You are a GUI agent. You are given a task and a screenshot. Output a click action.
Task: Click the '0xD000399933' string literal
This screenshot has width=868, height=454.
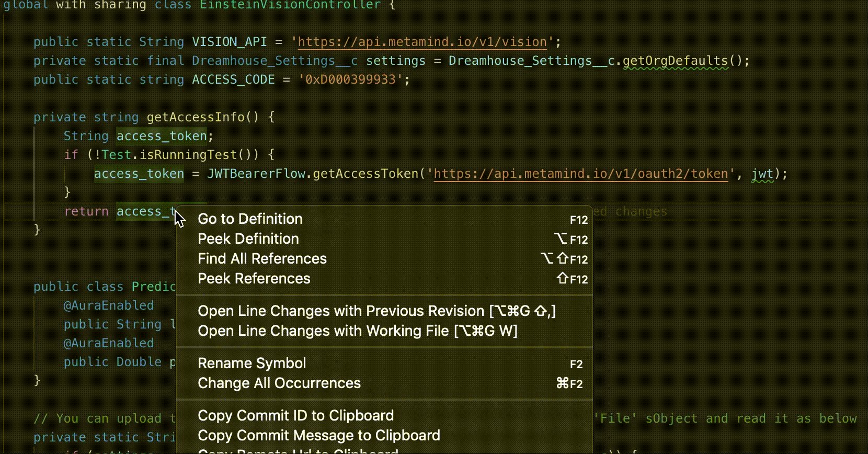(350, 80)
